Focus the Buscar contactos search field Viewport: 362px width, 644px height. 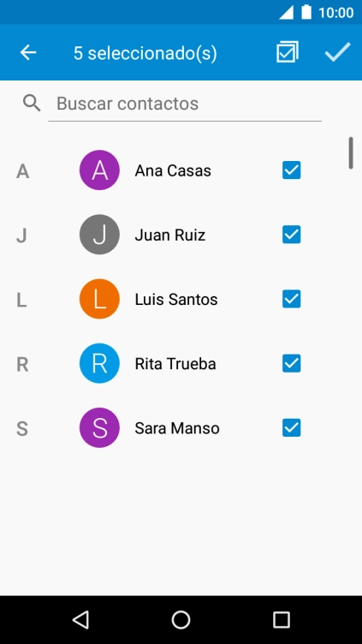tap(185, 104)
